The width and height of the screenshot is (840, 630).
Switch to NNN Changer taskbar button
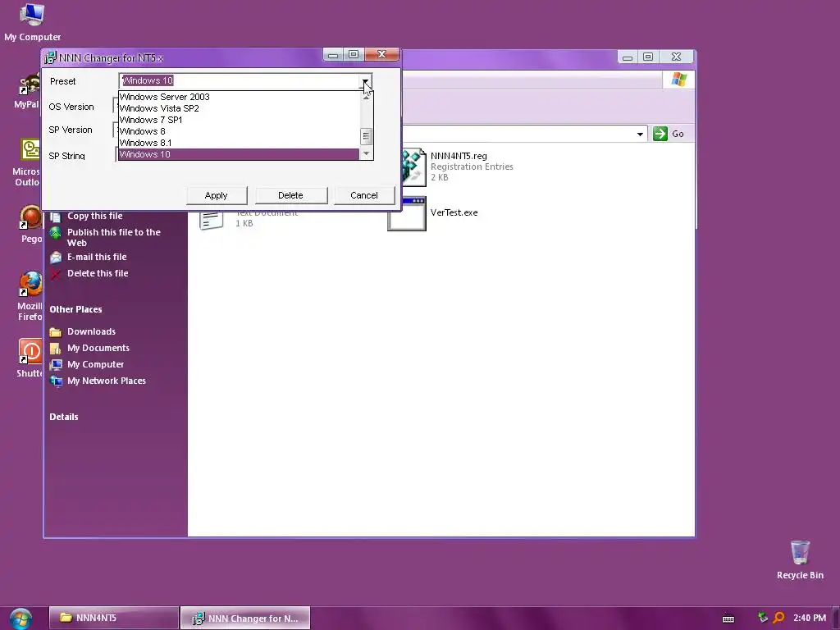point(244,619)
